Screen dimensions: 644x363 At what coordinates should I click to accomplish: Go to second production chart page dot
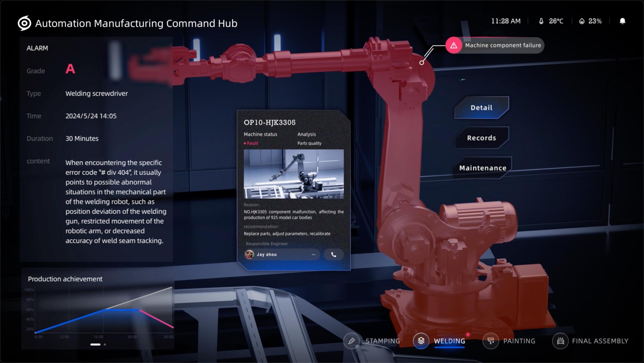[x=105, y=344]
